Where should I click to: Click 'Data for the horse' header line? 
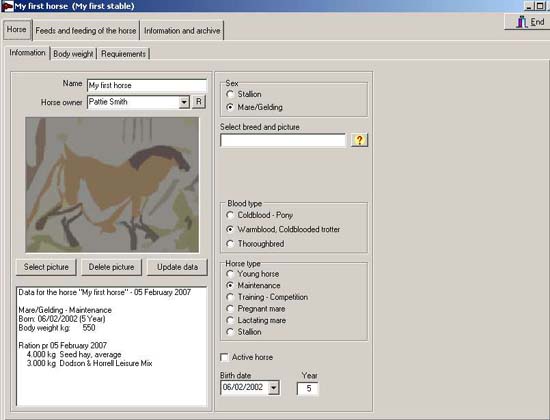click(x=105, y=292)
